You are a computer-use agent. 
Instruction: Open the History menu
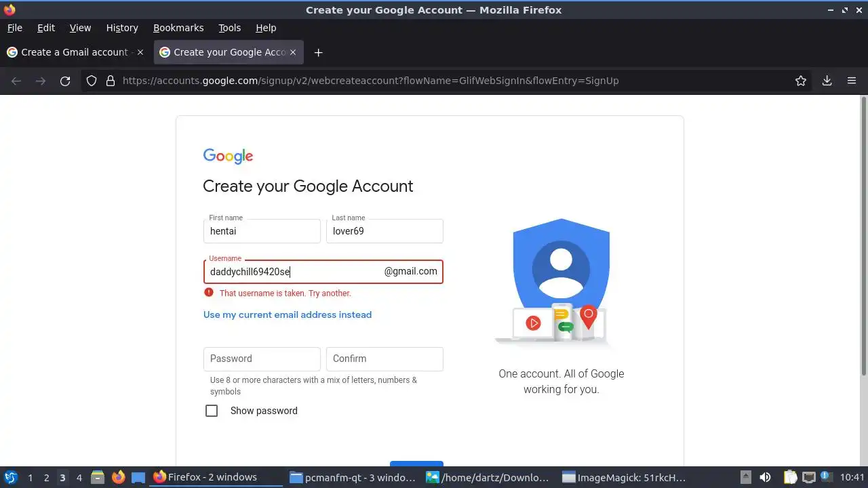click(122, 28)
